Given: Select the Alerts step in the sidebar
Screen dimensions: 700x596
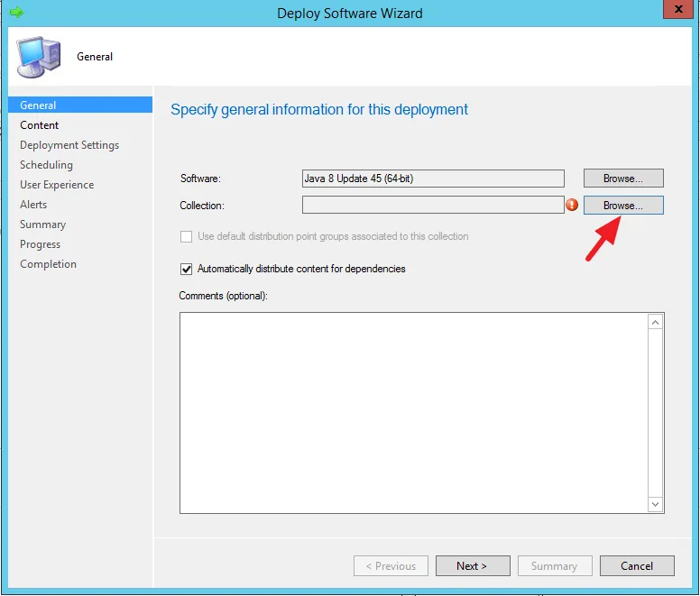Looking at the screenshot, I should pos(33,205).
